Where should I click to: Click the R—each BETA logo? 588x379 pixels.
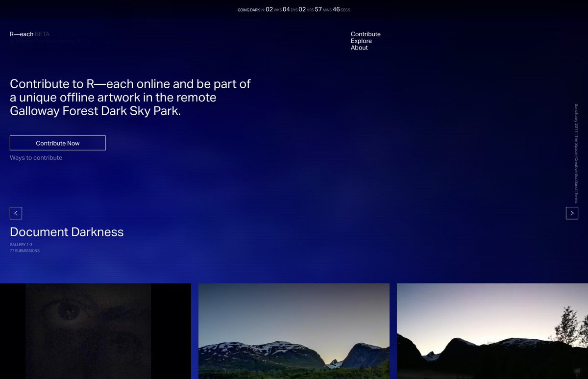29,34
